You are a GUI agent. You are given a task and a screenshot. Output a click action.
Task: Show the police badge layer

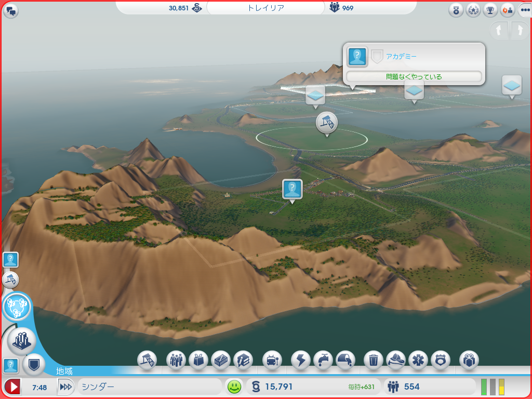coord(441,360)
